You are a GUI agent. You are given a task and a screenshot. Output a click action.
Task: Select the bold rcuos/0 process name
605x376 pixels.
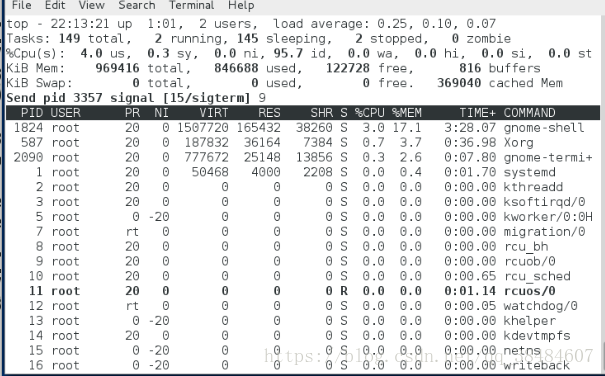coord(530,291)
